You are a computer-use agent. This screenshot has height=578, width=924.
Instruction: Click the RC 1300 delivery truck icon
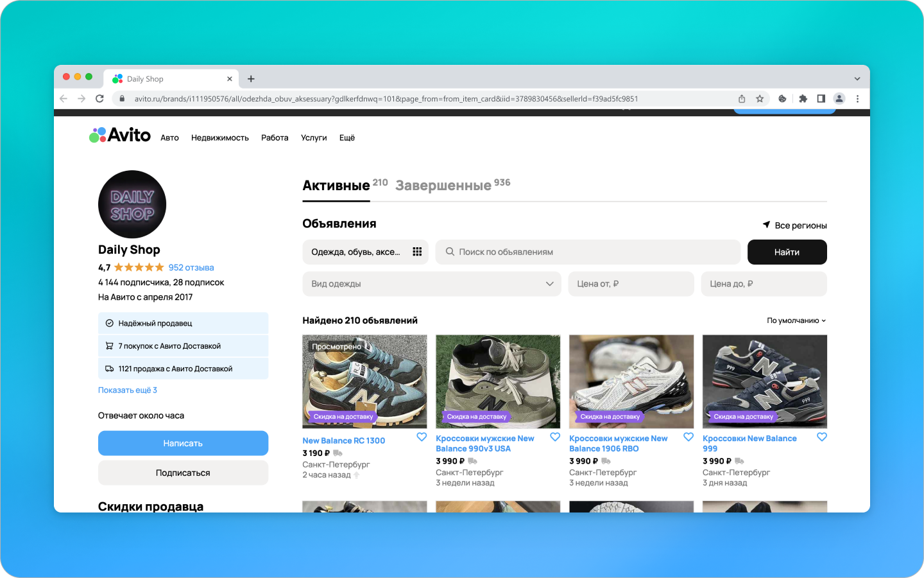click(338, 453)
